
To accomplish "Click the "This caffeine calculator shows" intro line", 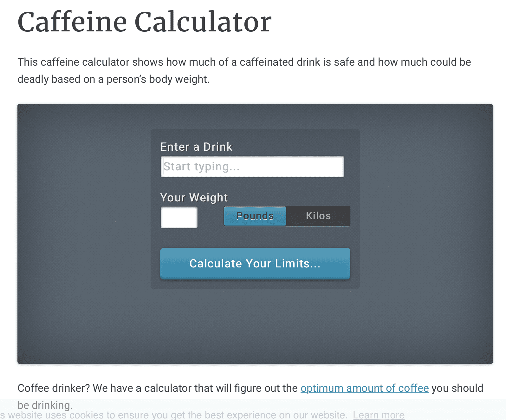I will click(x=90, y=62).
